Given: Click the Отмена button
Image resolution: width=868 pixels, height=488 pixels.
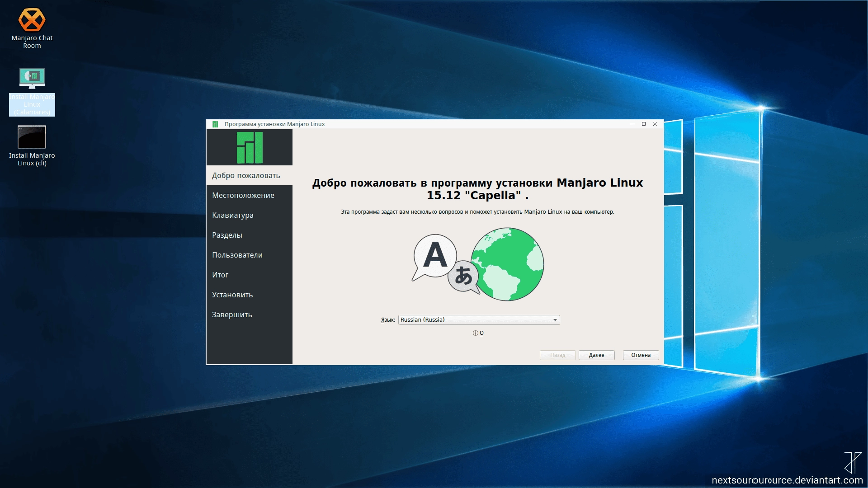Looking at the screenshot, I should (x=641, y=355).
